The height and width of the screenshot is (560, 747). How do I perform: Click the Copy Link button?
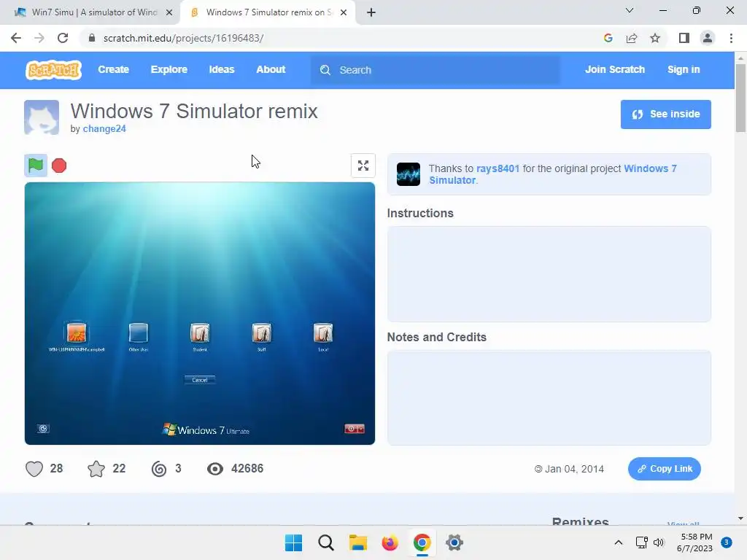tap(664, 469)
